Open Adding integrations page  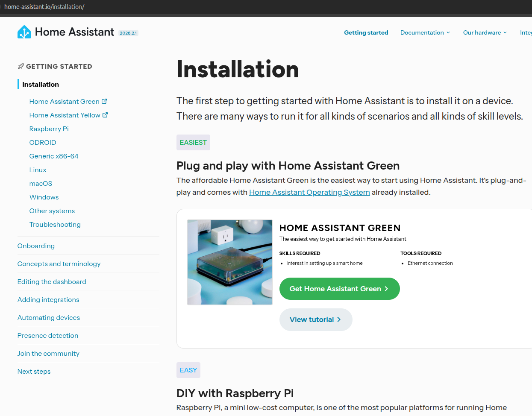pyautogui.click(x=48, y=299)
